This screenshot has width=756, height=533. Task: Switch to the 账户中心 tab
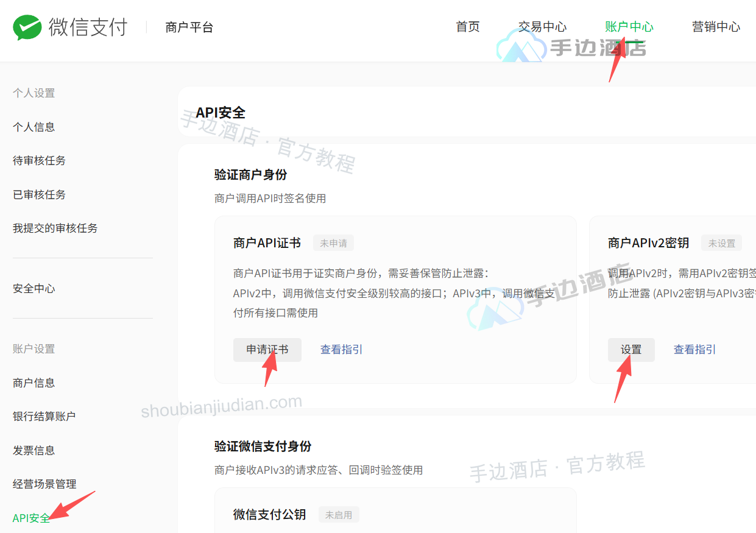click(629, 27)
